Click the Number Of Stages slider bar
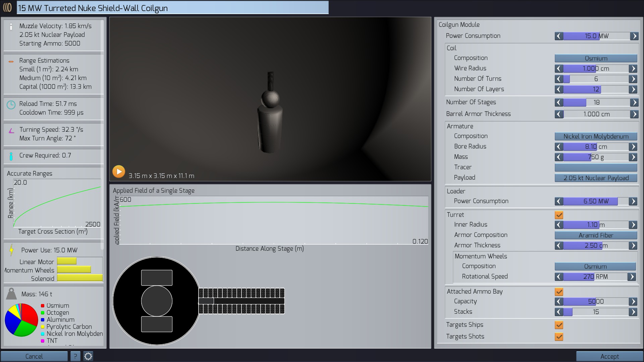 pos(596,102)
